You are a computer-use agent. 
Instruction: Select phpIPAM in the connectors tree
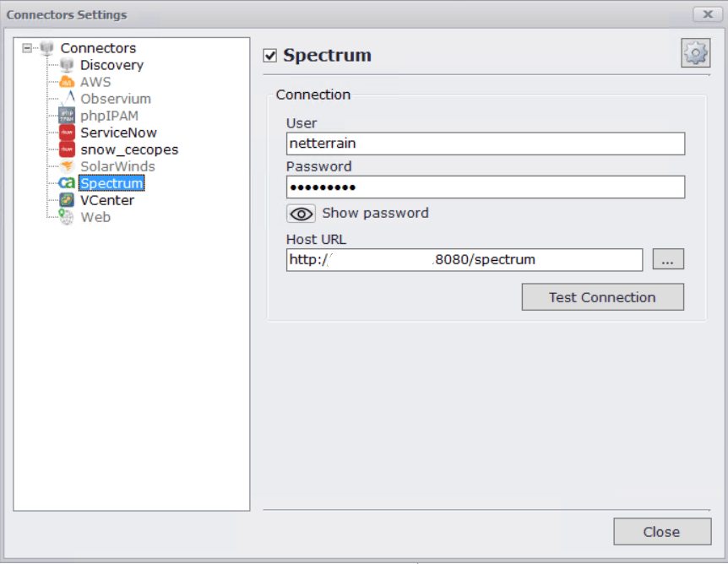point(110,116)
